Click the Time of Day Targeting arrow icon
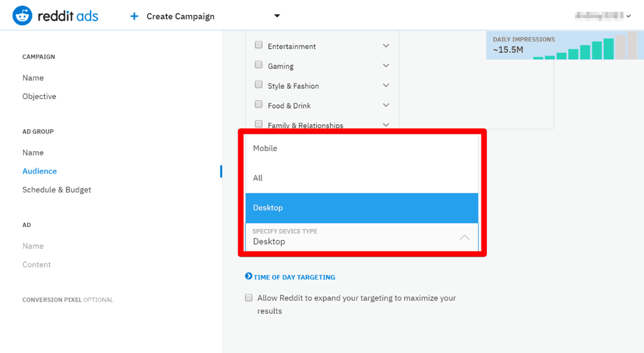 (248, 276)
